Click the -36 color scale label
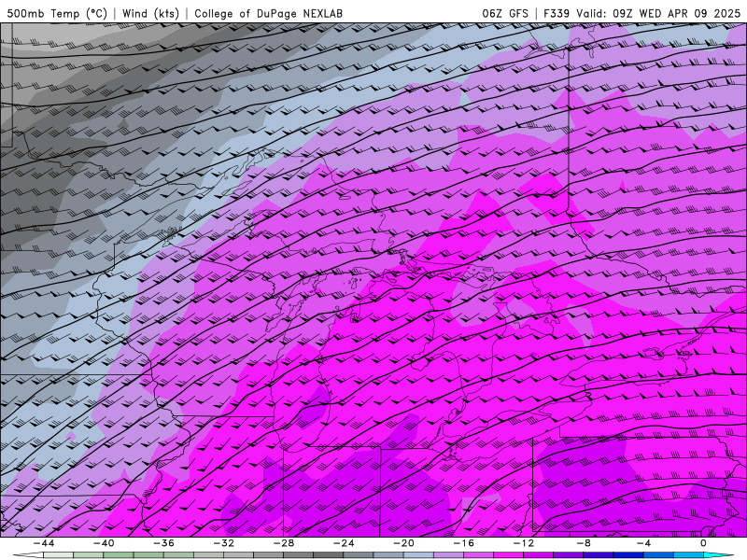 point(163,543)
